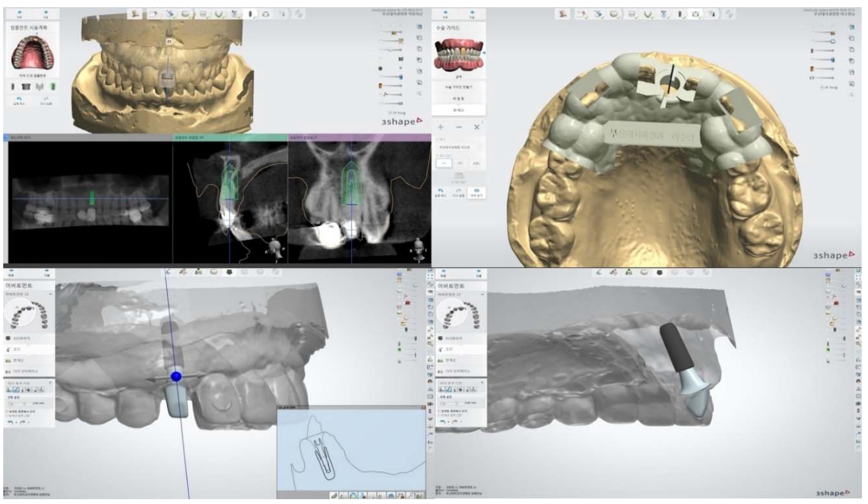Click the create surgical guide button
This screenshot has height=504, width=868.
458,87
